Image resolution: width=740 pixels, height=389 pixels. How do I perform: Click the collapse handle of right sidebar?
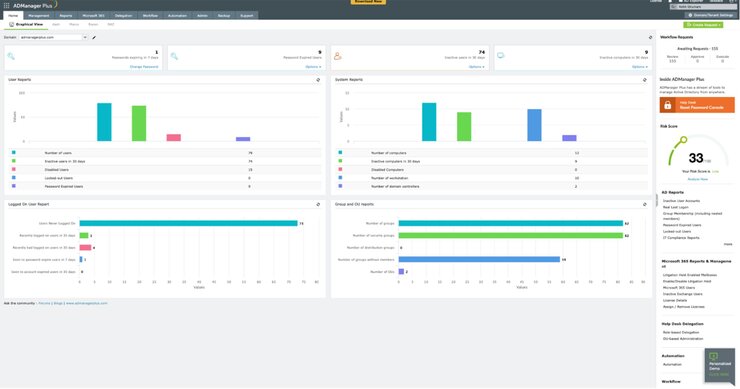tap(656, 200)
